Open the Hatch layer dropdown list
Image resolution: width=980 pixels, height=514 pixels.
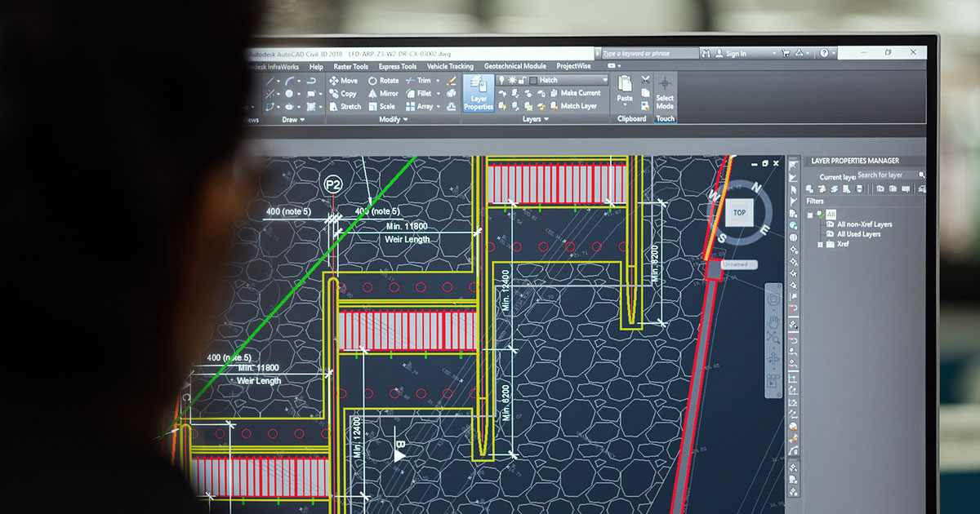click(x=604, y=80)
